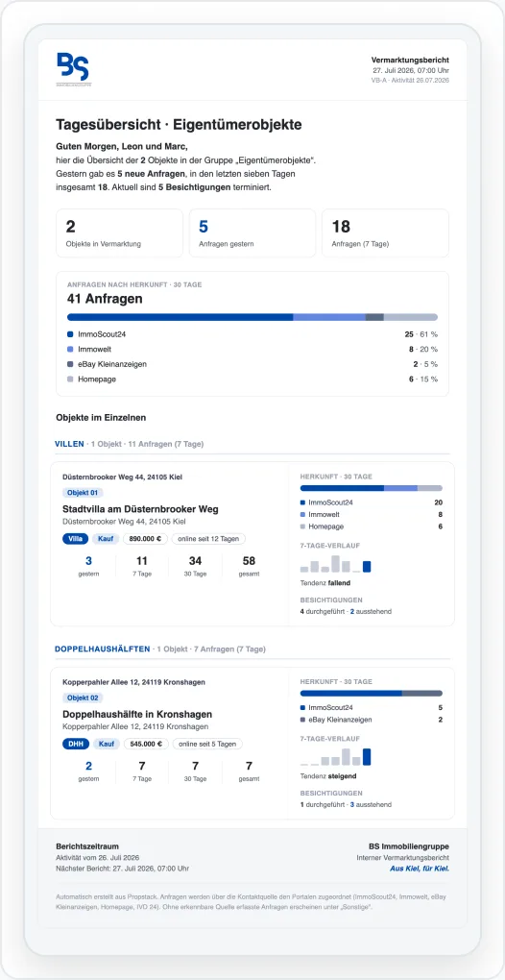
Task: Click '1 durchgeführt · 3 ausstehend' viewings text
Action: tap(346, 804)
